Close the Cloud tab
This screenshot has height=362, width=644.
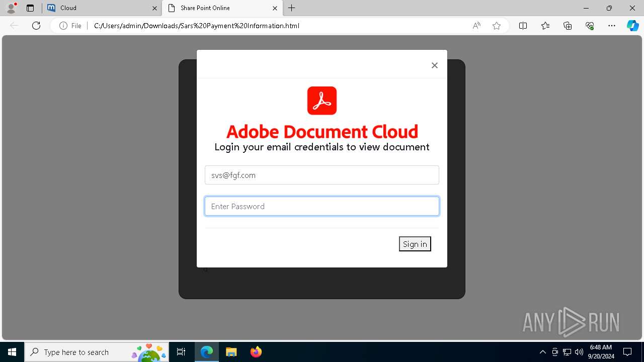point(154,8)
